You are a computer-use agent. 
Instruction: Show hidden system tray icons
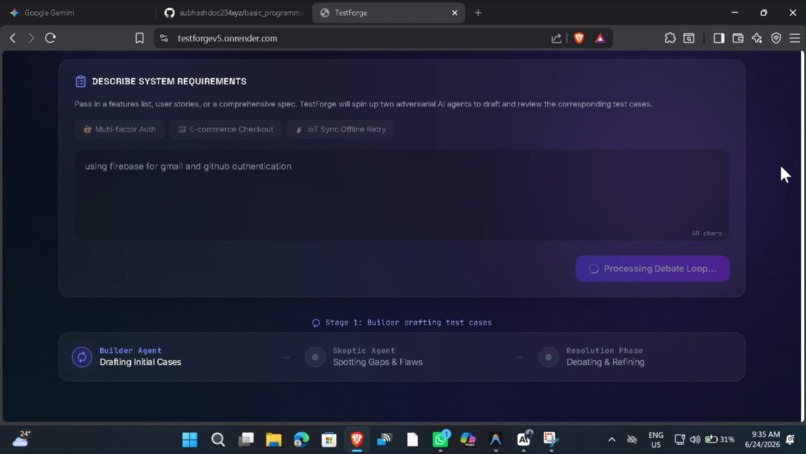point(612,439)
